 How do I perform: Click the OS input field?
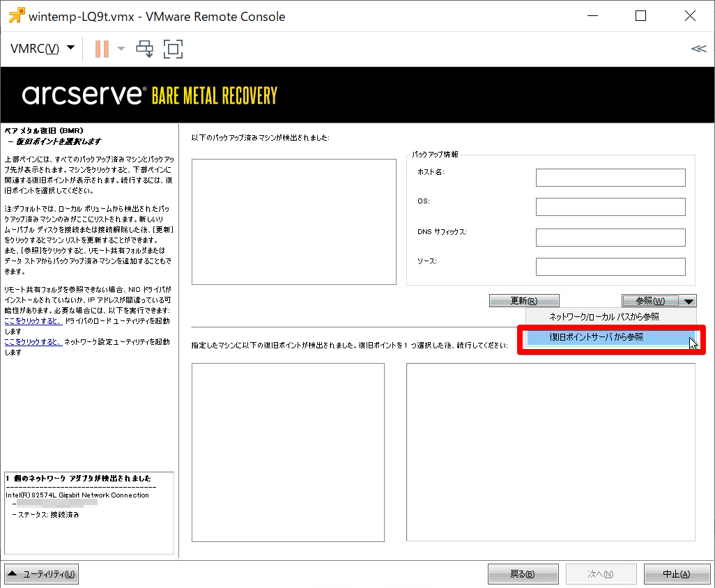610,207
